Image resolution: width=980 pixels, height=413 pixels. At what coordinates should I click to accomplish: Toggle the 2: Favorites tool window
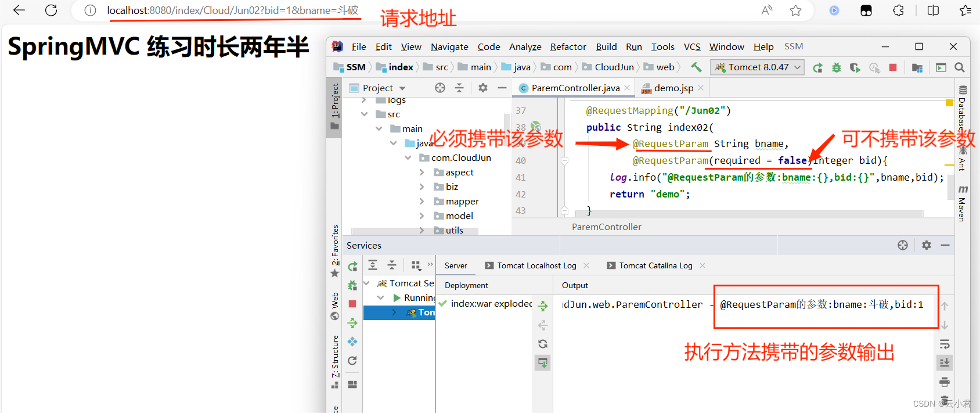[335, 251]
